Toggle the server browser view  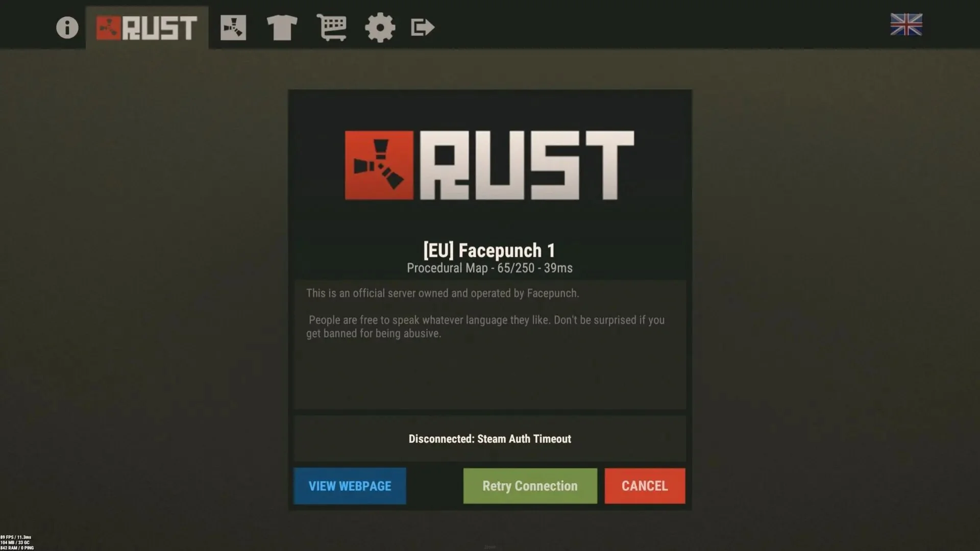click(x=234, y=27)
